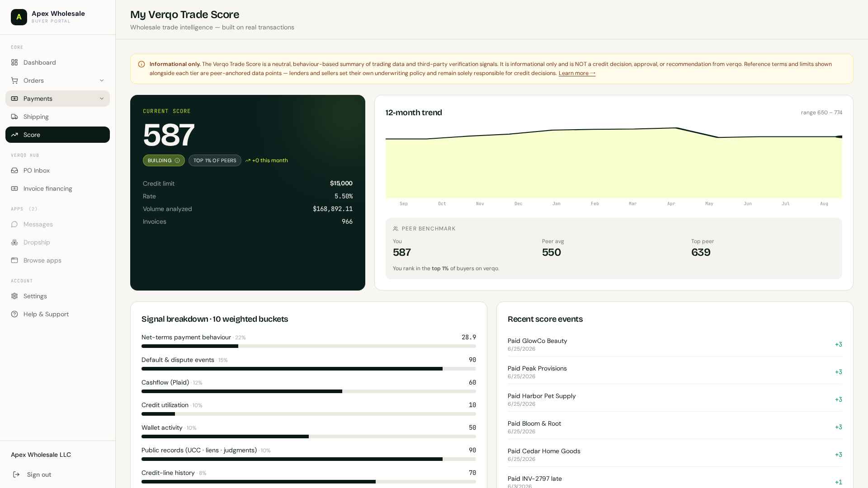Click the current score 587

point(169,135)
